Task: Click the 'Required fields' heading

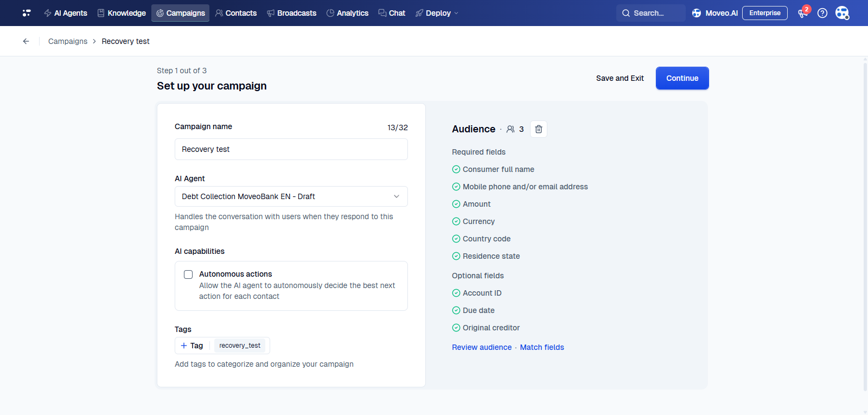Action: 478,152
